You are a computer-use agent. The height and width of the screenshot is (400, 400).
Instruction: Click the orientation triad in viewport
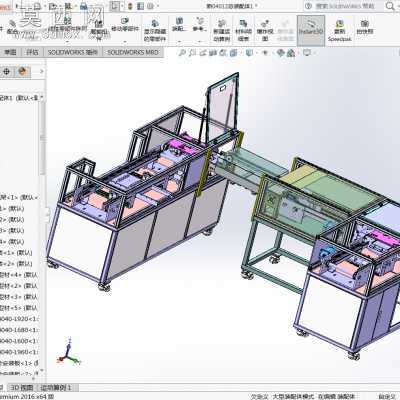pos(69,352)
